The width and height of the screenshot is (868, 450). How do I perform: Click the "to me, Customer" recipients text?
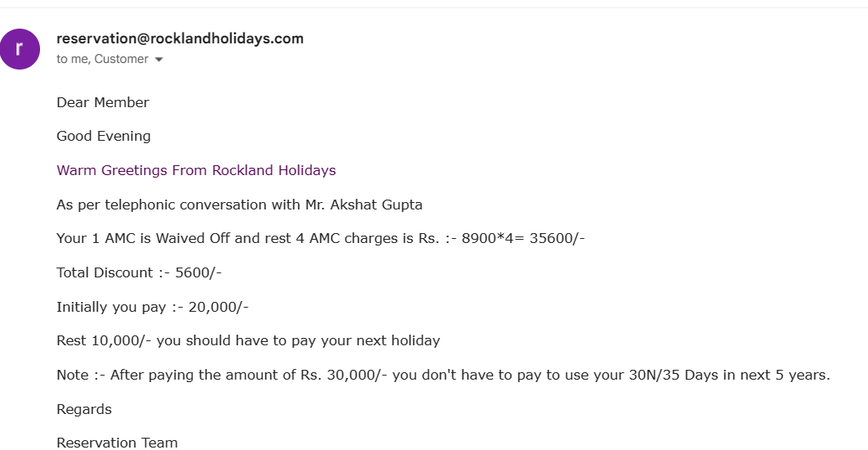(102, 59)
